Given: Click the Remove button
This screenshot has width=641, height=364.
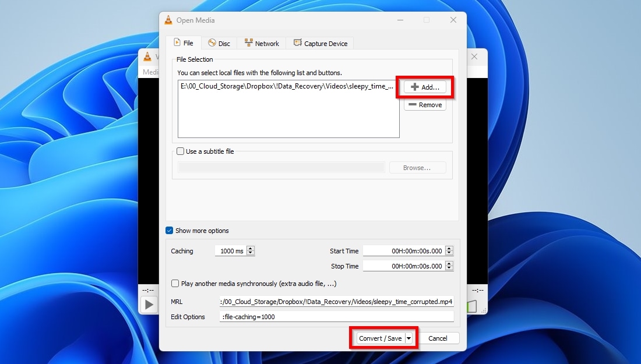Looking at the screenshot, I should point(425,105).
